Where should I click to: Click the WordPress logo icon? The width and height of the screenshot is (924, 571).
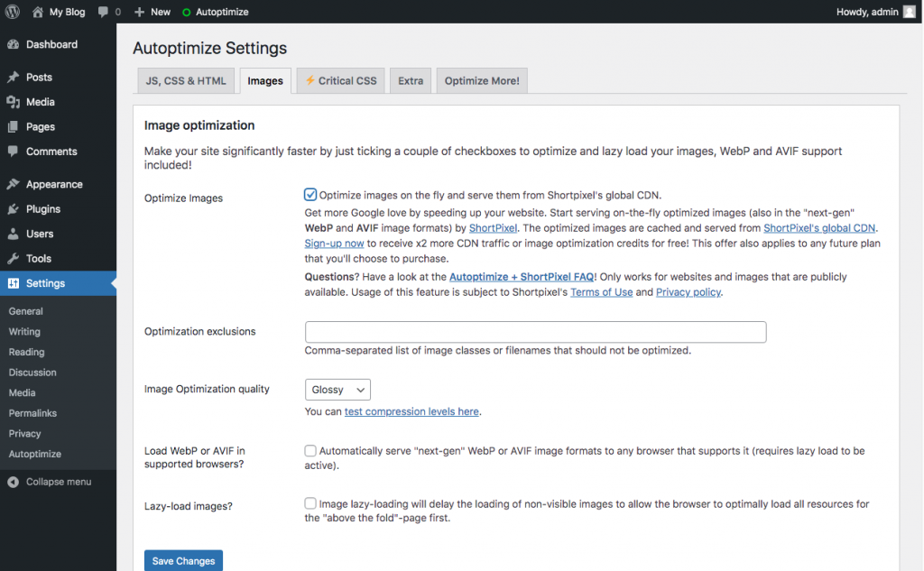[x=13, y=12]
